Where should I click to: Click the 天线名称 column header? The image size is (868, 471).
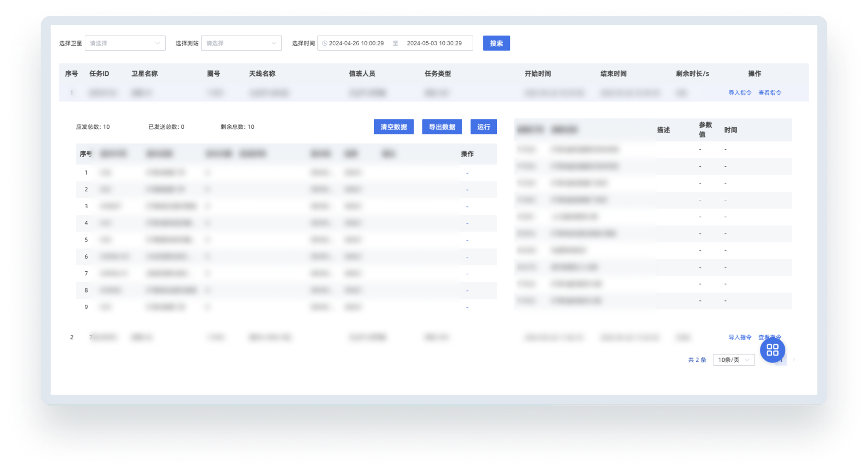[262, 73]
